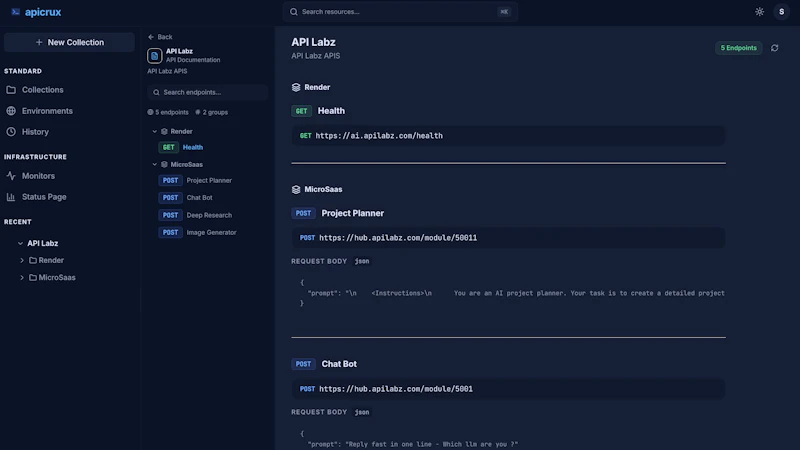
Task: Open the user avatar S menu
Action: 781,12
